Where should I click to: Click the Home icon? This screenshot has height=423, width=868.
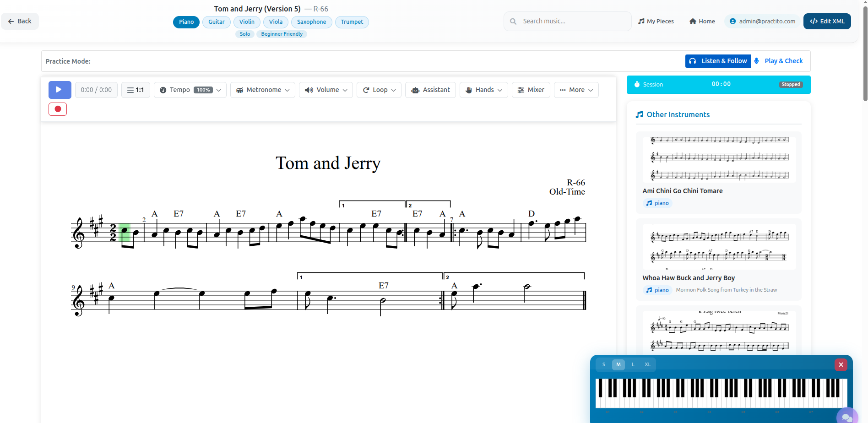click(694, 21)
